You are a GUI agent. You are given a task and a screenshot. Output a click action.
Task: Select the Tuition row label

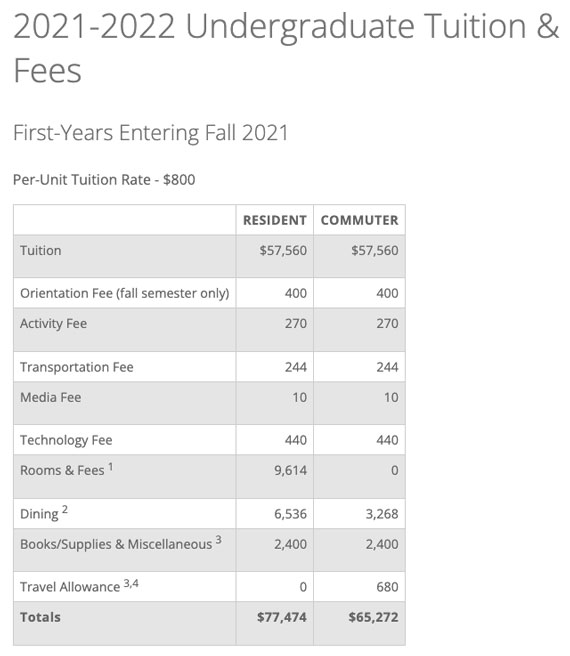click(x=41, y=250)
